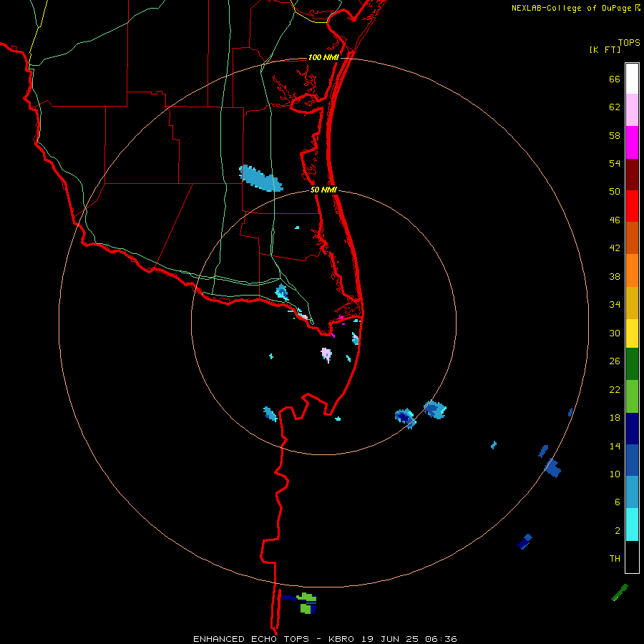Click the "50 NMI" range ring label

[323, 190]
